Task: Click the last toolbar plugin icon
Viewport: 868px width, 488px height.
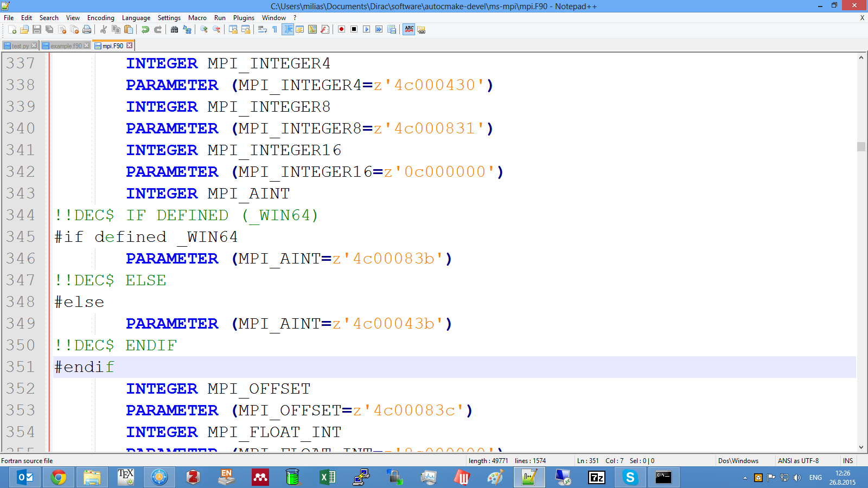Action: click(422, 29)
